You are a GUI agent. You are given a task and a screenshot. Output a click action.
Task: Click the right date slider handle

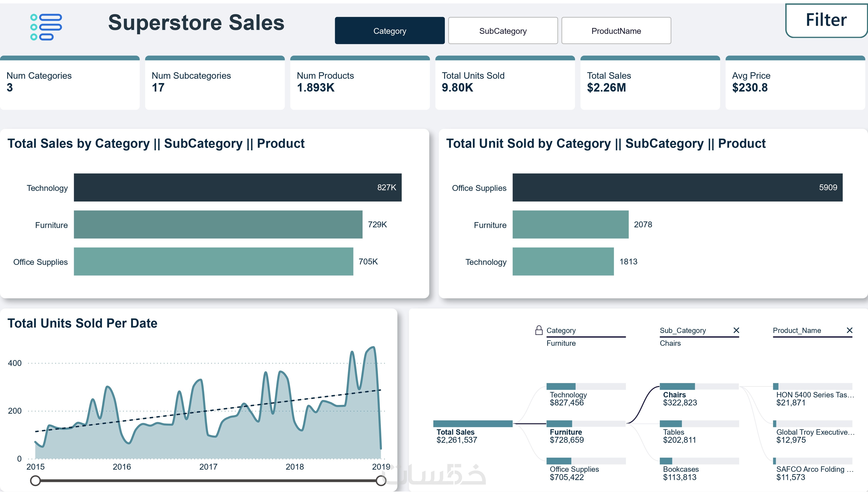tap(381, 480)
